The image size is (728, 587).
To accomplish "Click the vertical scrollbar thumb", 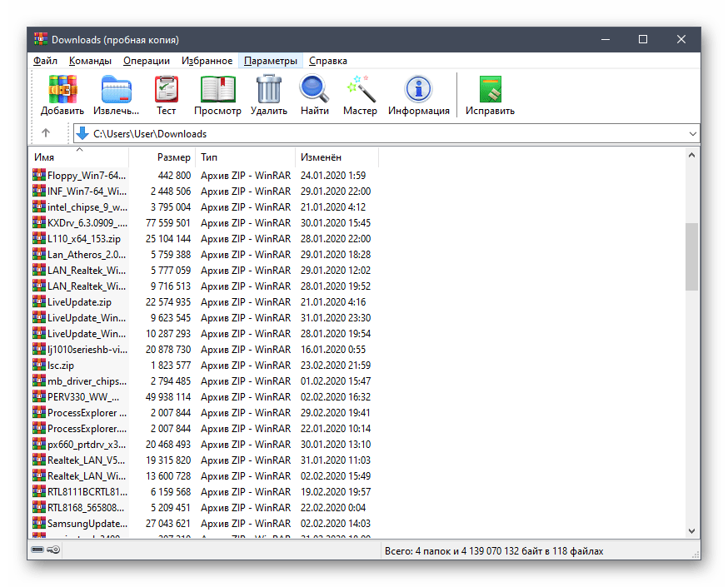I will [691, 256].
